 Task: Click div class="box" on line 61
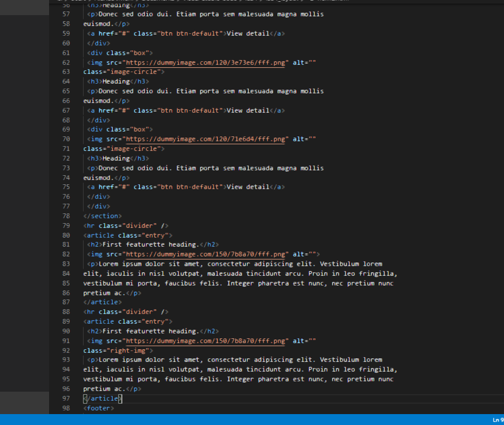tap(120, 53)
